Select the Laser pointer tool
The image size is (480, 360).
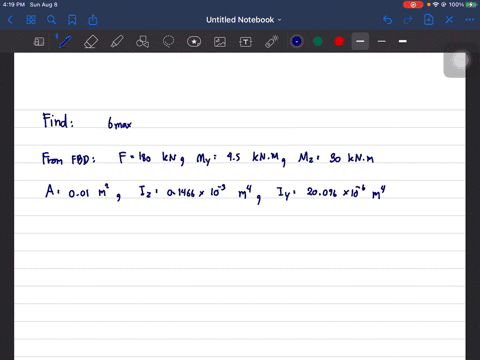tap(272, 42)
